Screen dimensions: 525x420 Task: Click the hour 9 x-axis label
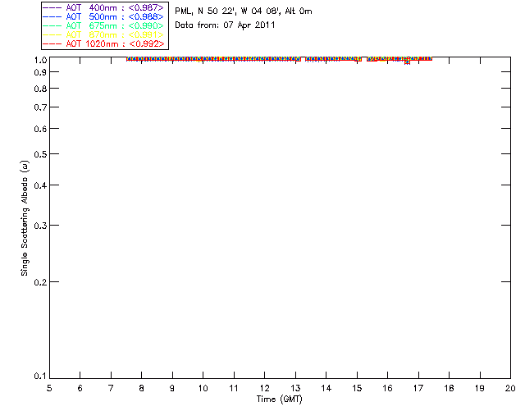pyautogui.click(x=172, y=388)
